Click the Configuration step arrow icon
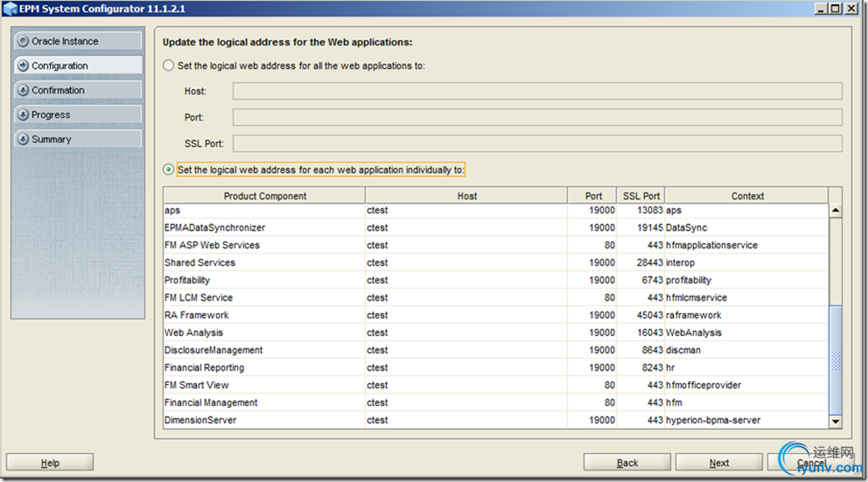Screen dimensions: 868x482 coord(24,66)
